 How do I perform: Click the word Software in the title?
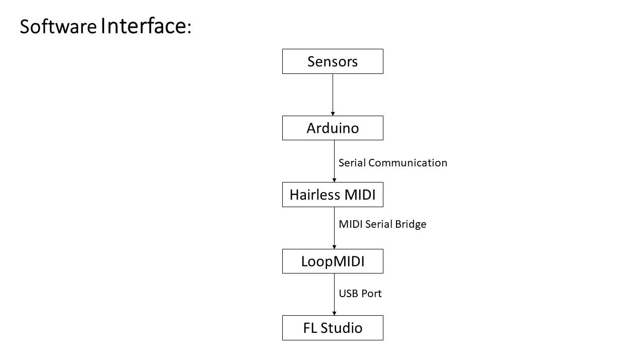click(58, 27)
